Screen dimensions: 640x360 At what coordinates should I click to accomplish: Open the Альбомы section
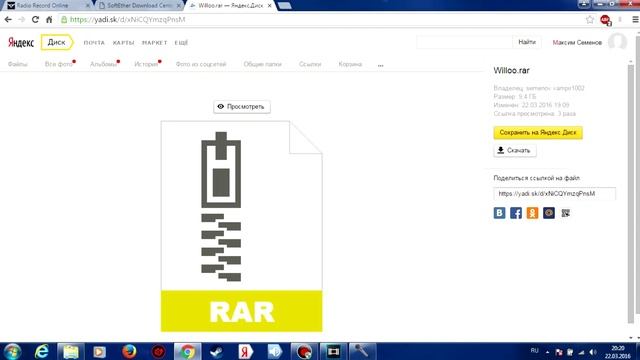tap(103, 64)
